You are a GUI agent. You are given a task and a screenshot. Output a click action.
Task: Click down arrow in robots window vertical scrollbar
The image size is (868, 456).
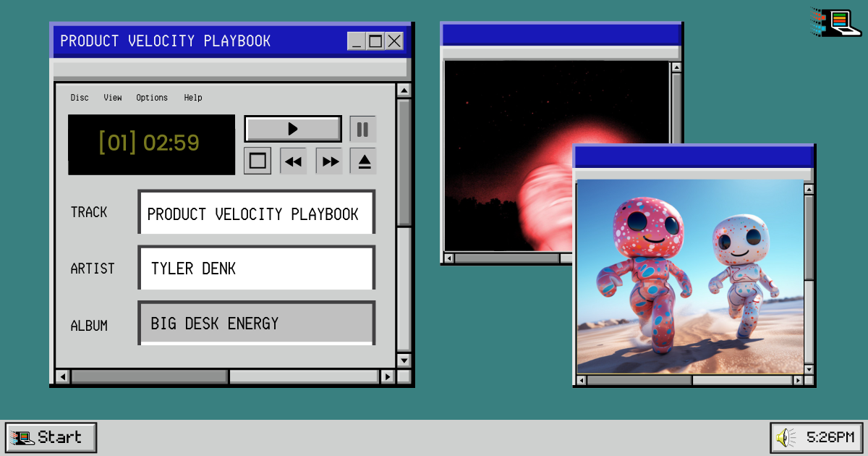(x=809, y=369)
